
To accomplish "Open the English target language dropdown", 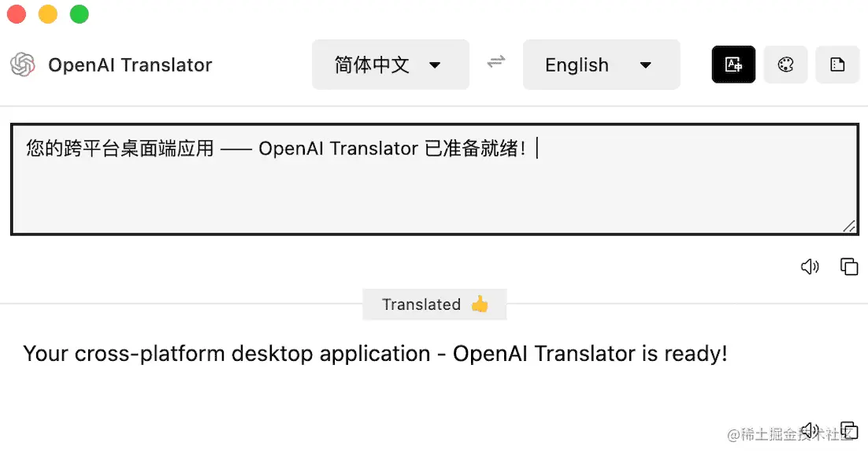I will (x=601, y=65).
